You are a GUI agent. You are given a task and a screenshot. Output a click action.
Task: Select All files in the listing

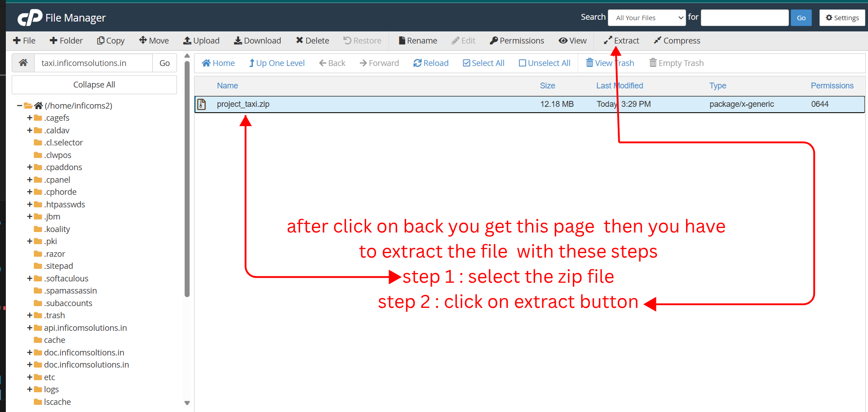click(483, 63)
